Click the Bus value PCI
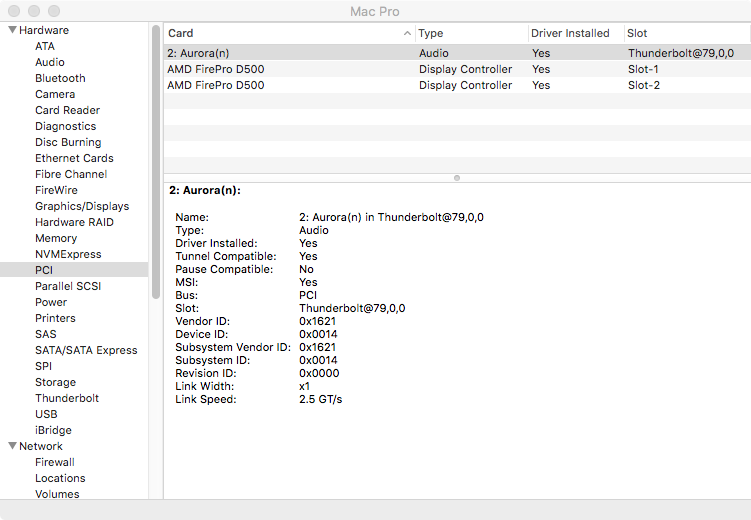 308,295
